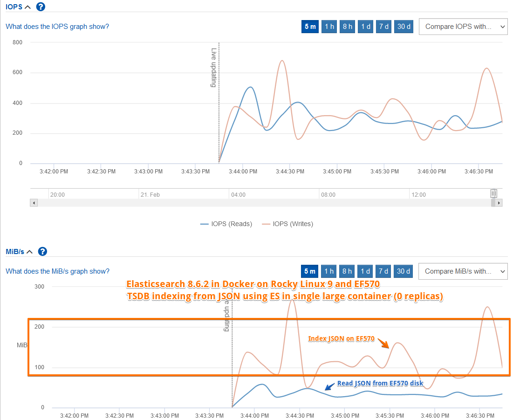
Task: Click the IOPS section heading
Action: click(14, 7)
